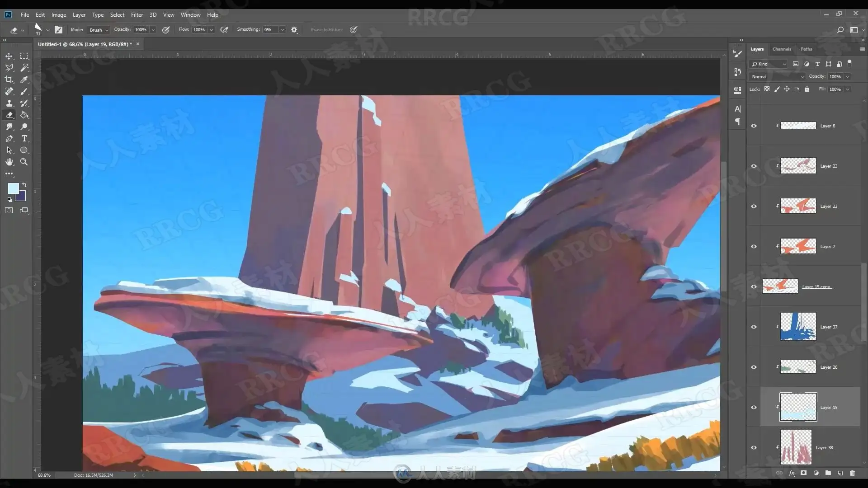
Task: Reset default foreground background colors
Action: 9,199
